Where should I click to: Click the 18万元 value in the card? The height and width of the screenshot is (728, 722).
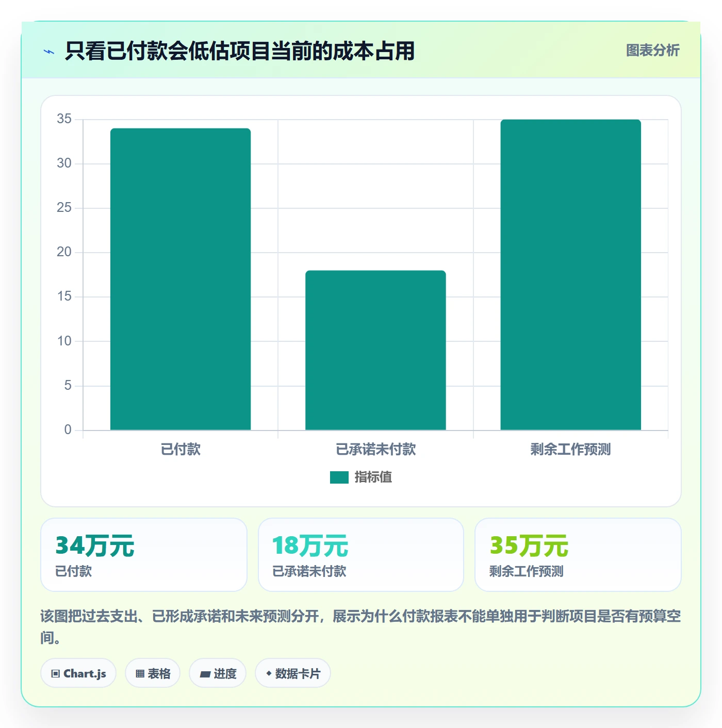coord(310,545)
